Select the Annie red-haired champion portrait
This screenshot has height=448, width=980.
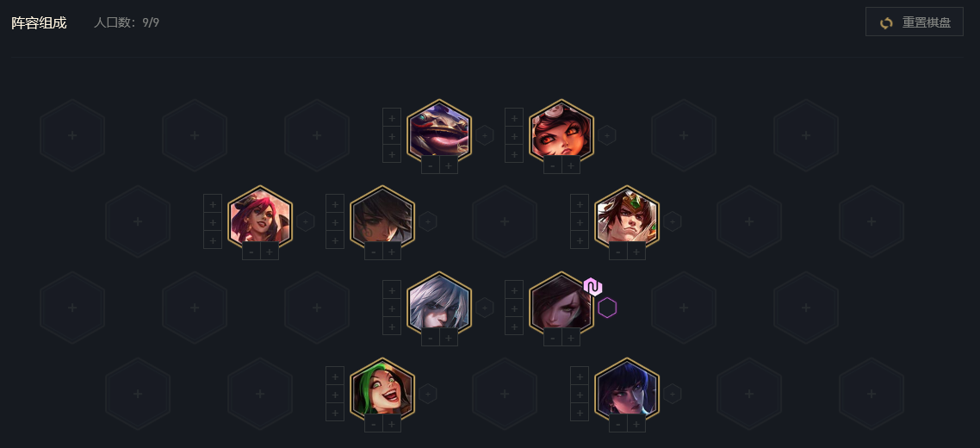click(x=561, y=132)
